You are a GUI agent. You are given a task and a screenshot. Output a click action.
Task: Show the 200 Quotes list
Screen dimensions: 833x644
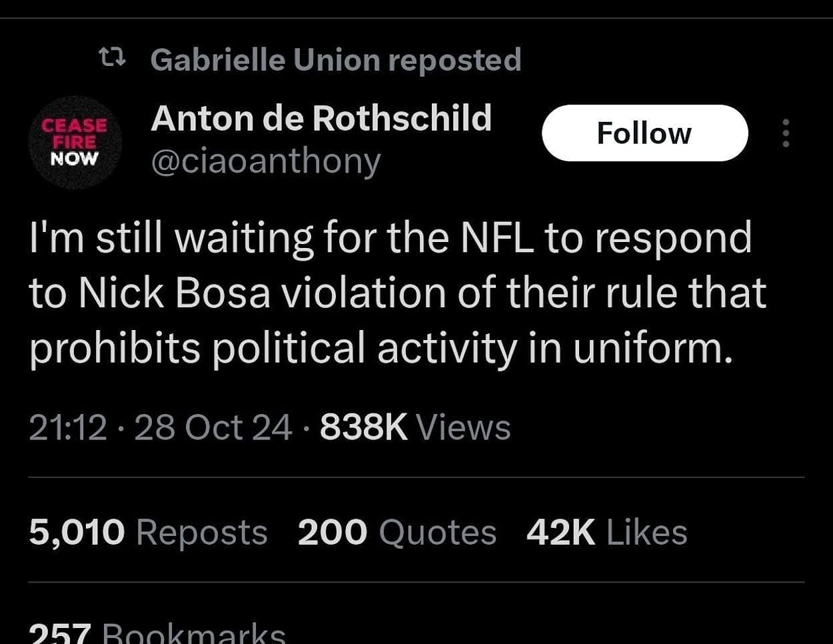tap(397, 533)
